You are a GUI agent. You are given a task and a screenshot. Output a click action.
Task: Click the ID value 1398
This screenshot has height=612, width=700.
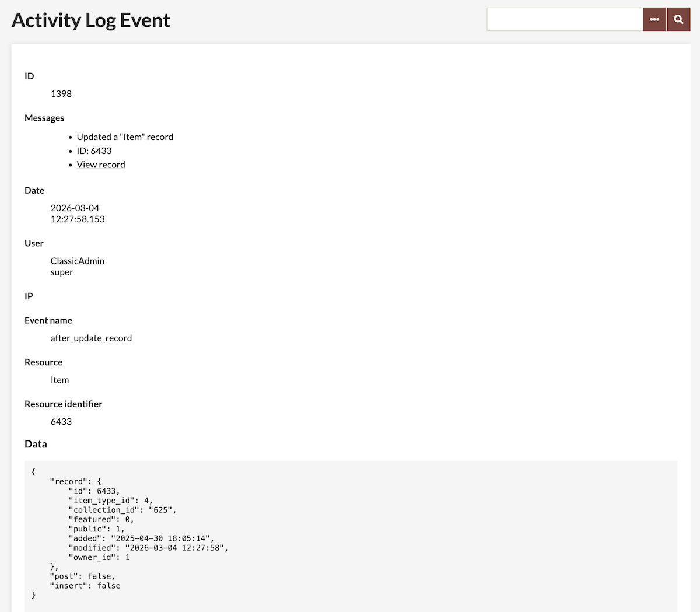[61, 93]
